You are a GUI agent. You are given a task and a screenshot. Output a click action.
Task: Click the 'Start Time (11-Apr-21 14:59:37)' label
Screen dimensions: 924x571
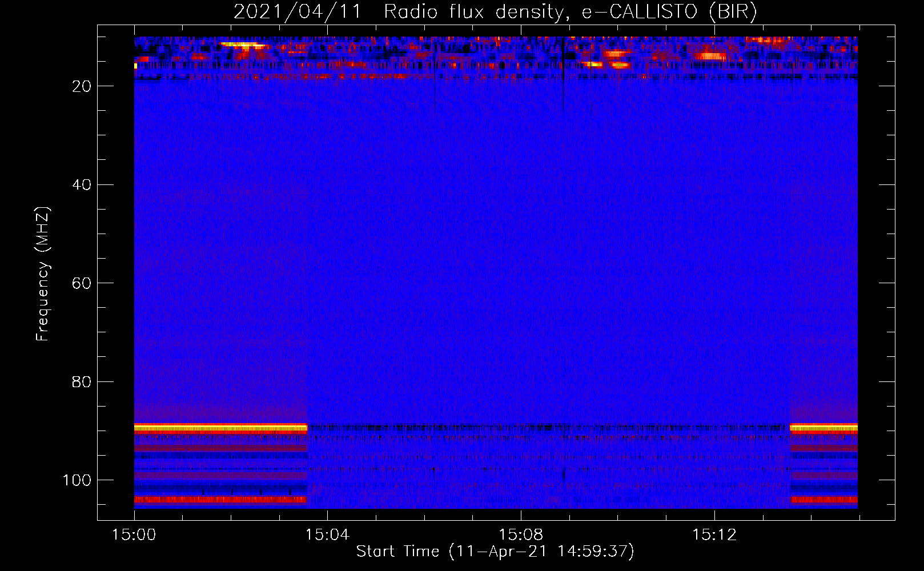tap(495, 552)
